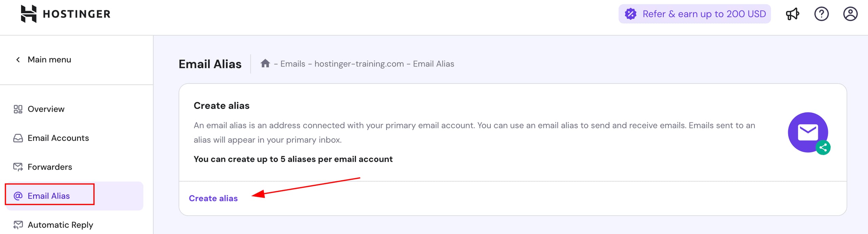868x234 pixels.
Task: Click the Overview grid icon
Action: 18,109
